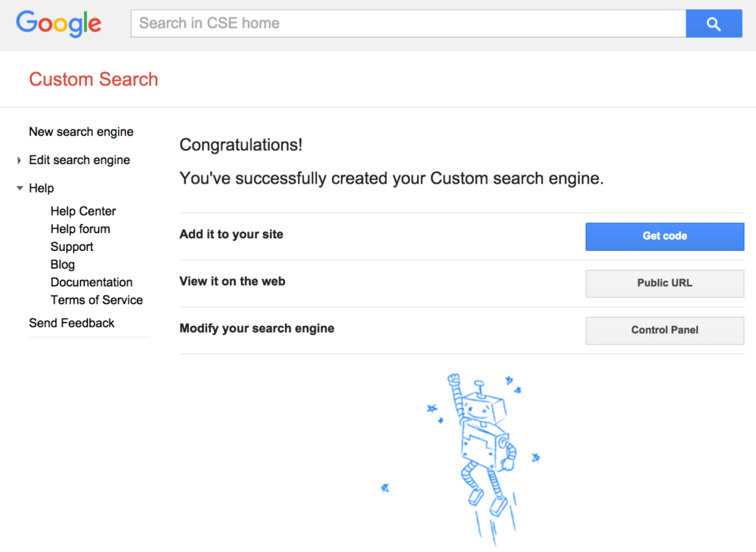The height and width of the screenshot is (552, 756).
Task: Click the disclosure triangle next to Help
Action: 19,188
